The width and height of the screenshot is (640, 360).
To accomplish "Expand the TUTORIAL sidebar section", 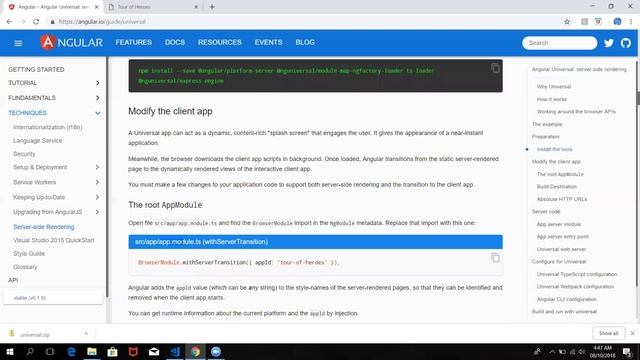I will tap(97, 83).
